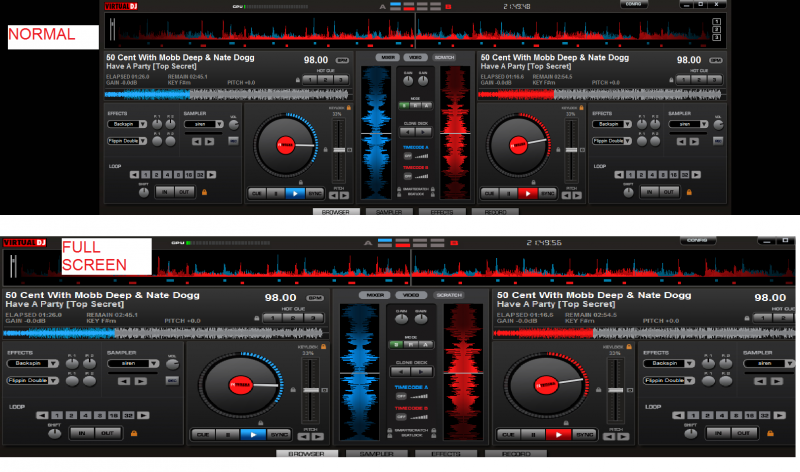The width and height of the screenshot is (800, 472).
Task: Toggle the Timecode A OFF switch in the normal window
Action: (x=408, y=156)
